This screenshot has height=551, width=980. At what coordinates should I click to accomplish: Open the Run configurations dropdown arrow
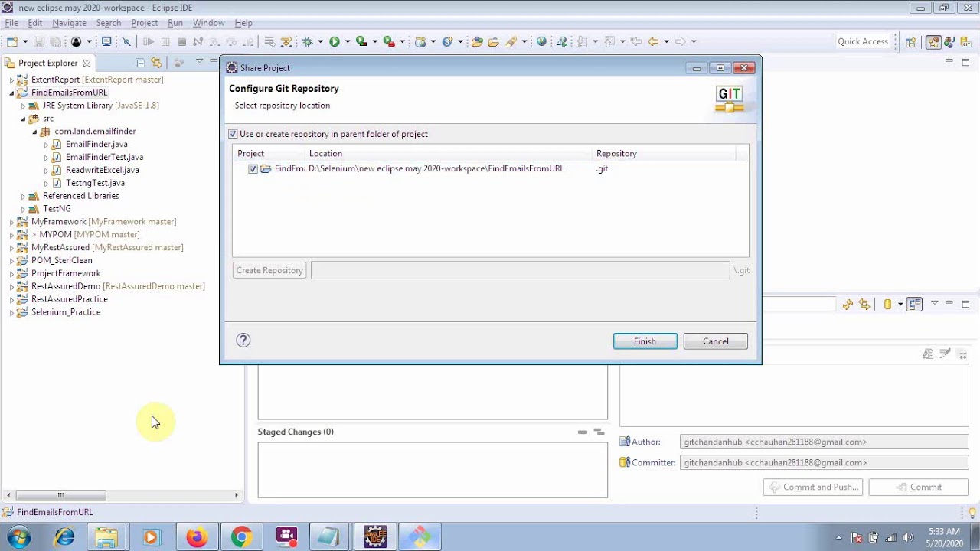[x=348, y=42]
